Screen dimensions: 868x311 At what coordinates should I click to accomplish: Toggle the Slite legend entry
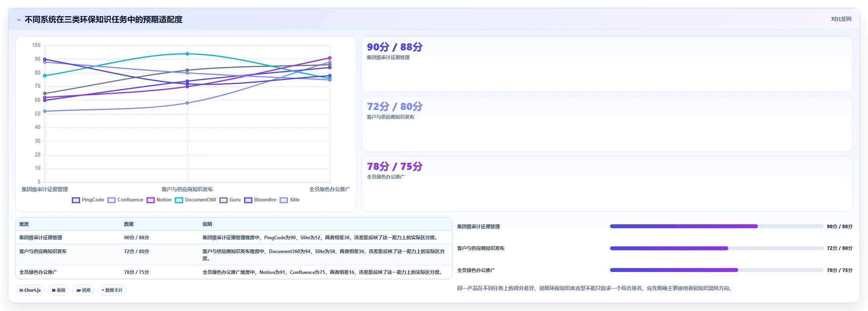click(x=290, y=200)
